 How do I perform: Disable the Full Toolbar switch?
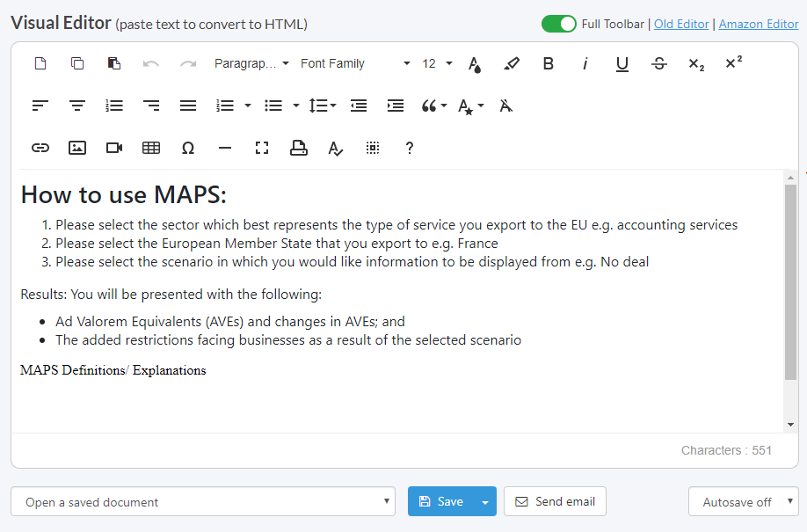pyautogui.click(x=559, y=24)
